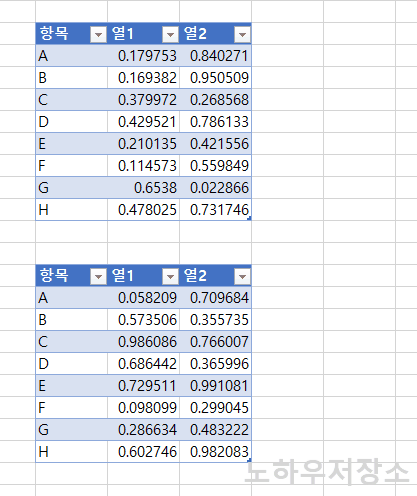Select row label G in the top table
The width and height of the screenshot is (417, 496).
72,188
